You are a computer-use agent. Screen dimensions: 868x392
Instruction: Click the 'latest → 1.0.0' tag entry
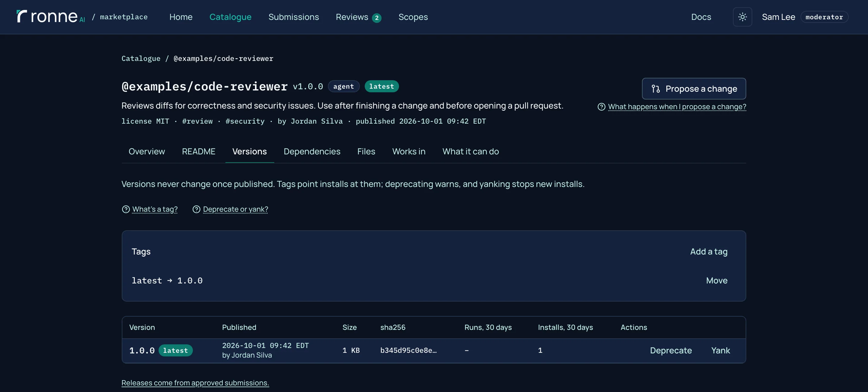[x=167, y=280]
